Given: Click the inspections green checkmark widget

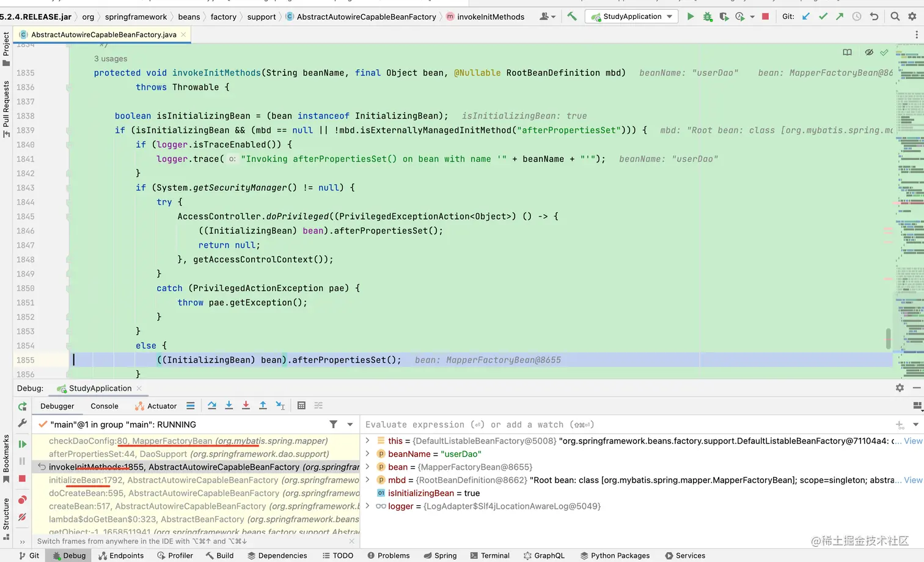Looking at the screenshot, I should point(884,53).
